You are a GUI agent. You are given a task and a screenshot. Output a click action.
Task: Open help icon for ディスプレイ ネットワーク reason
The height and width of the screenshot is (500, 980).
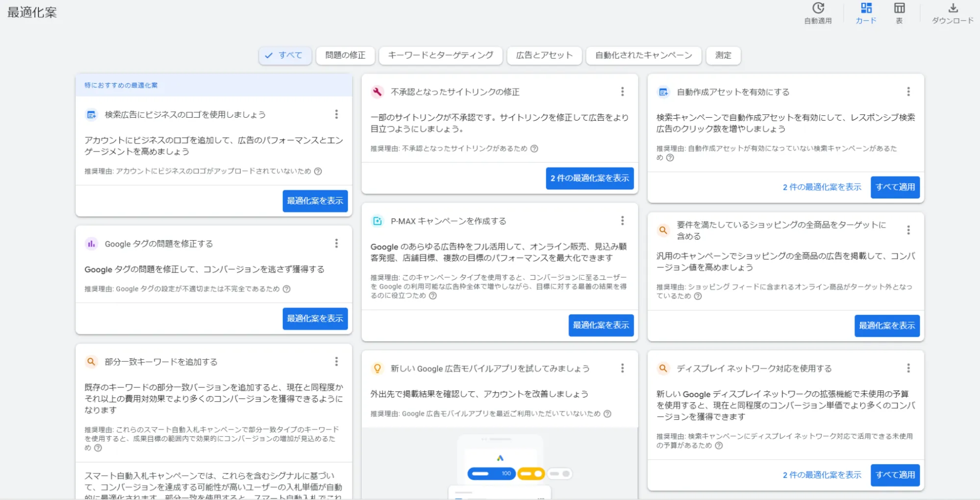click(719, 446)
